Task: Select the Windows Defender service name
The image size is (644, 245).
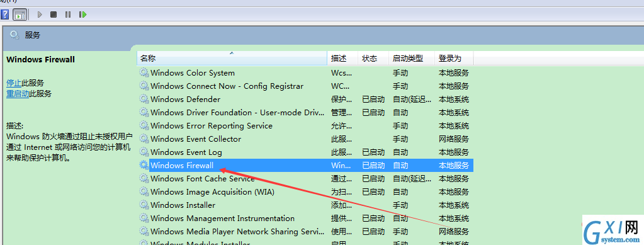Action: click(185, 99)
